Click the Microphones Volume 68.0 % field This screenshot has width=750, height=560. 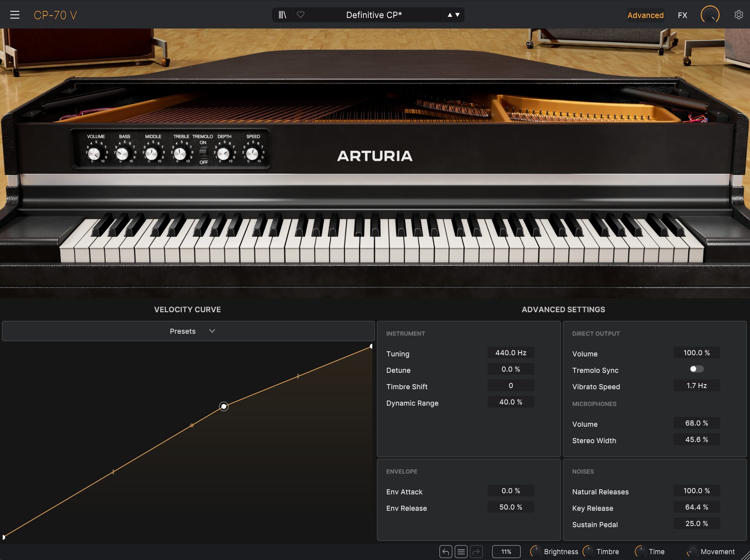(696, 423)
